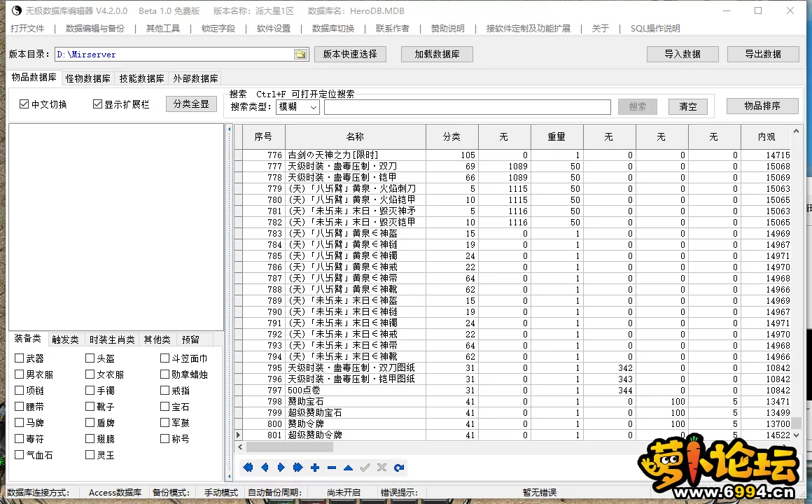The height and width of the screenshot is (504, 812).
Task: Check the 男衣服 category filter
Action: (19, 374)
